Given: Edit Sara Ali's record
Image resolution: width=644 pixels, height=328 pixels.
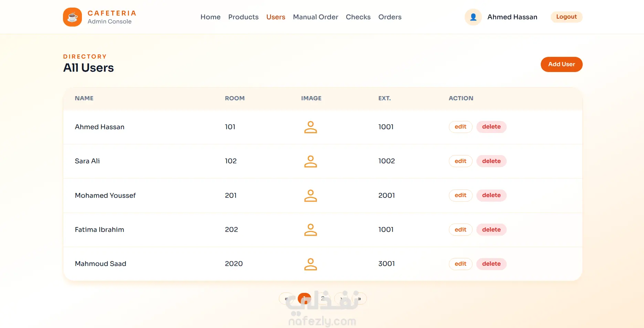Looking at the screenshot, I should pos(461,161).
